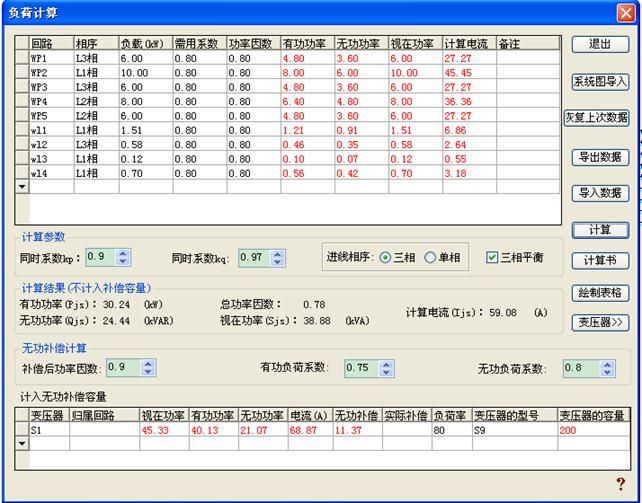642x503 pixels.
Task: Click the 无功补偿 value 11.37
Action: 357,430
